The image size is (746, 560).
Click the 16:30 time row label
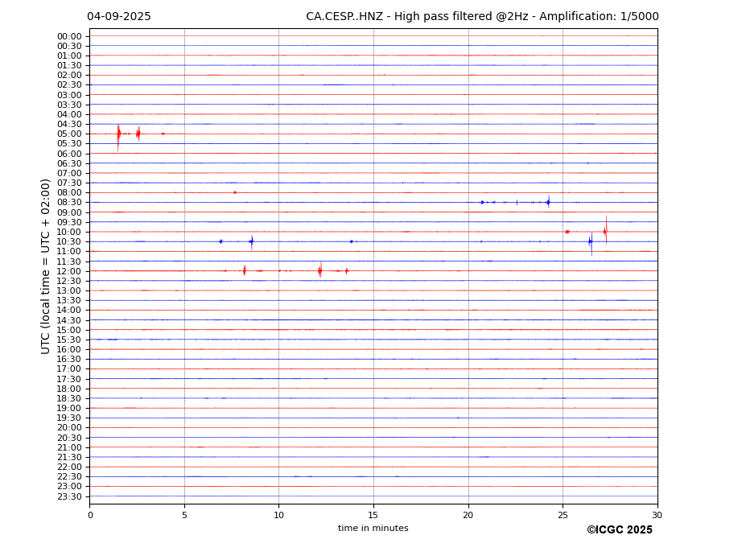[69, 359]
